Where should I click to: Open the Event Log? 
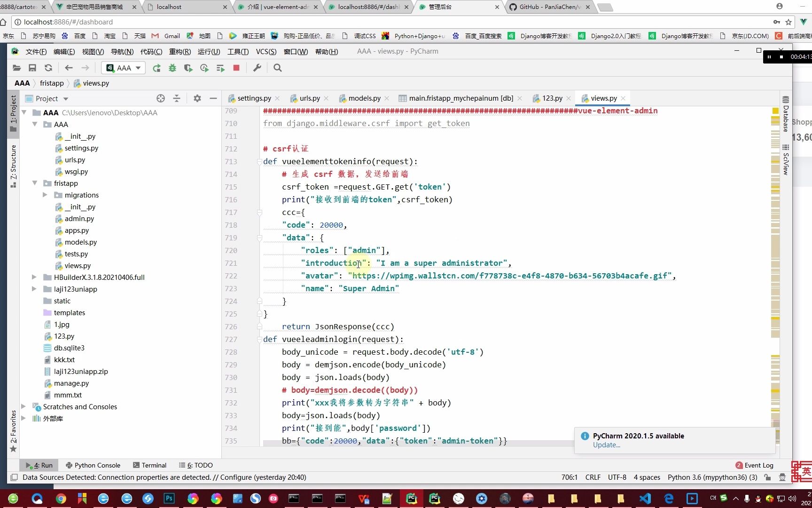(x=755, y=465)
